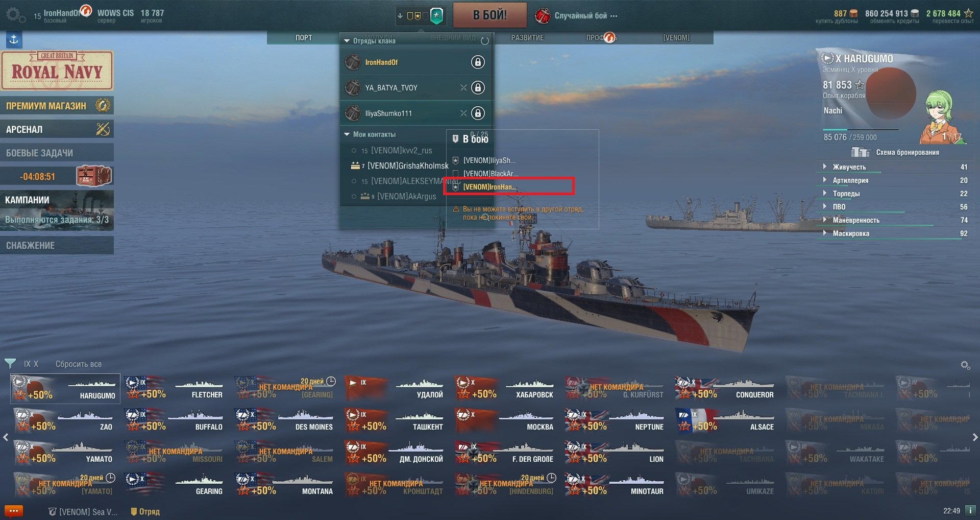Open the chat speech bubble icon
This screenshot has width=980, height=520.
click(x=14, y=511)
